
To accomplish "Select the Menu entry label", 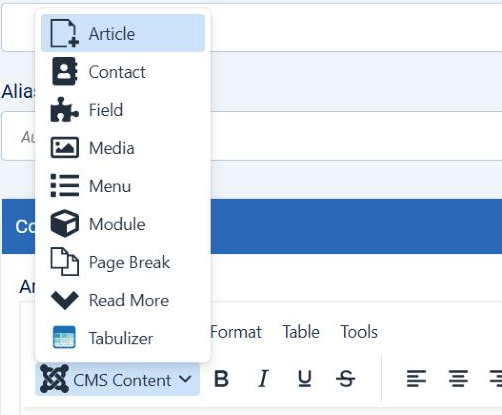I will click(x=110, y=186).
